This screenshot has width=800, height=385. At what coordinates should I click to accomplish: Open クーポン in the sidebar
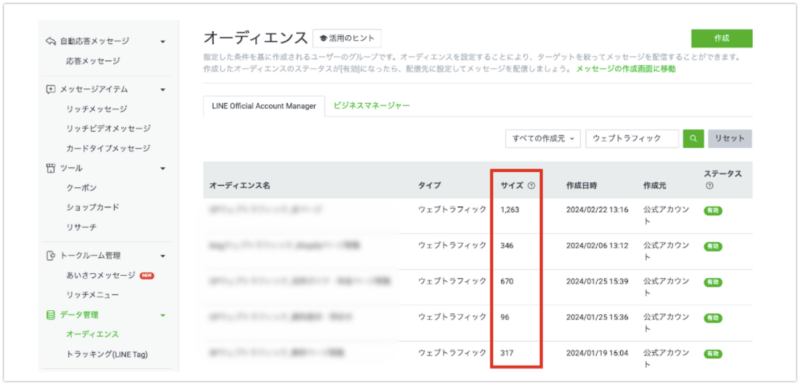coord(81,188)
